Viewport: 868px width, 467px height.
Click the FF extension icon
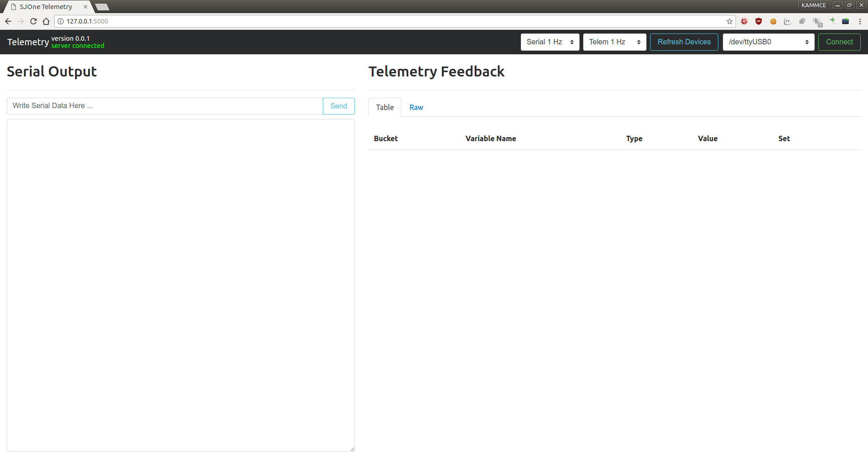pos(788,21)
